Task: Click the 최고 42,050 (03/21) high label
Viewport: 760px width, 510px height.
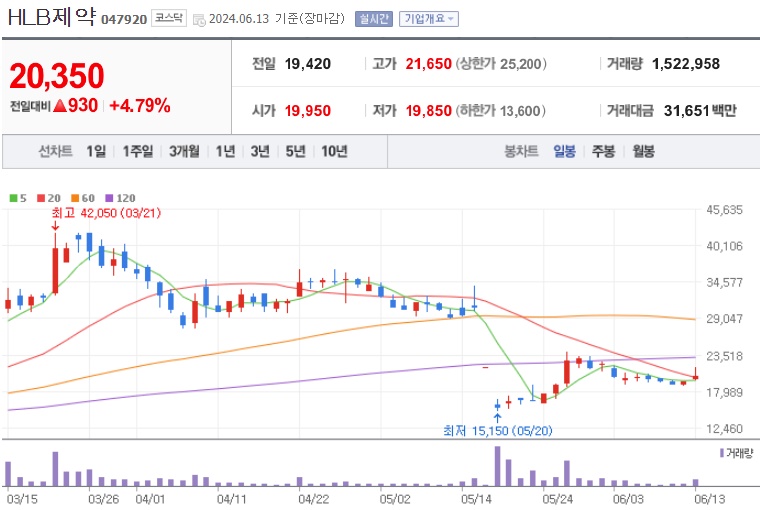Action: (x=106, y=213)
